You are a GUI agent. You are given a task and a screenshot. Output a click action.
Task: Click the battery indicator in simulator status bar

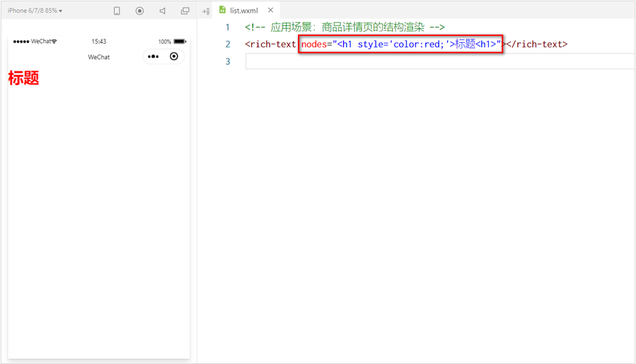point(179,41)
